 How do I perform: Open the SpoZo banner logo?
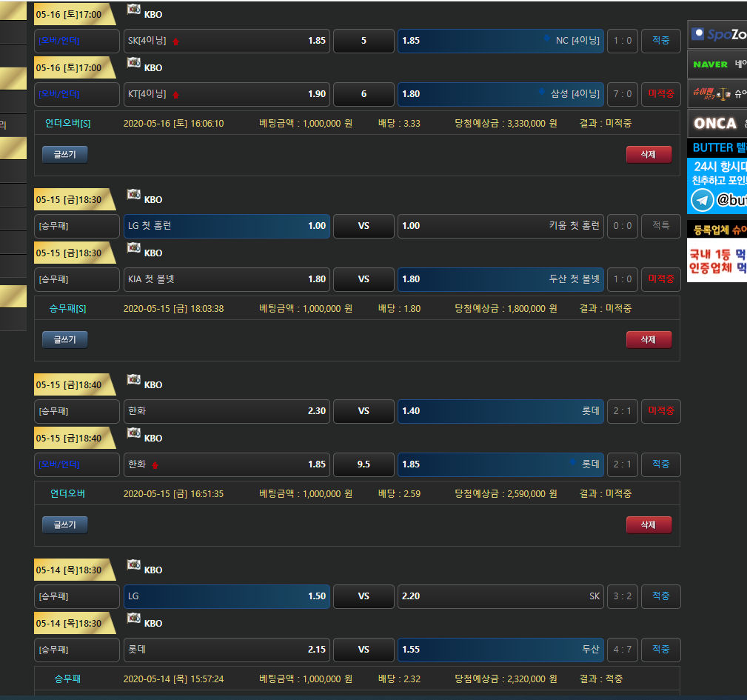pos(717,34)
